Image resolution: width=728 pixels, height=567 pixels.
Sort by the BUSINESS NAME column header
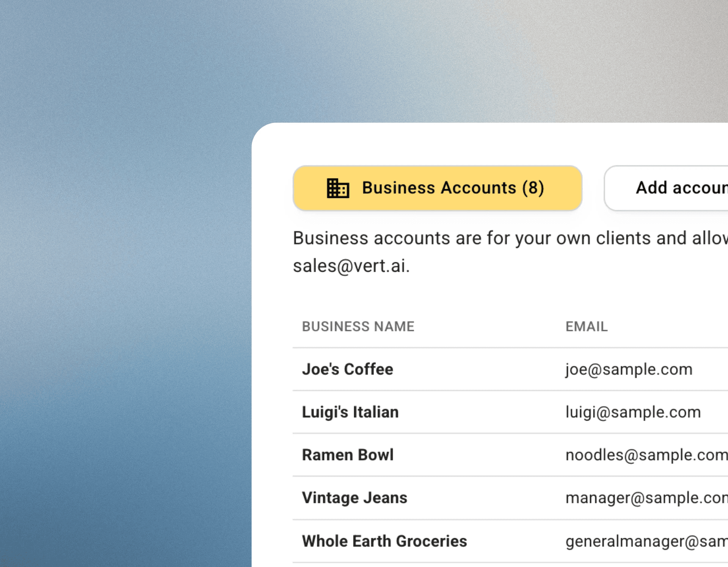pos(358,326)
